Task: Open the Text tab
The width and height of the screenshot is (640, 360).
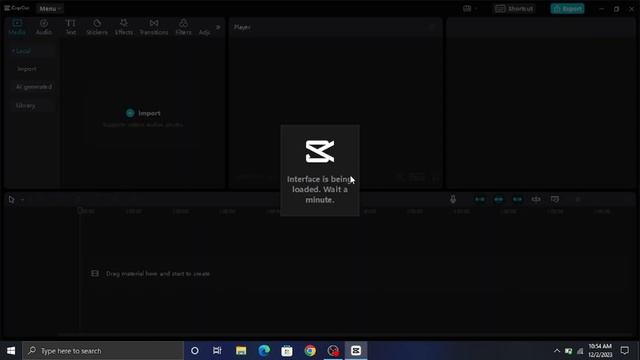Action: [x=71, y=27]
